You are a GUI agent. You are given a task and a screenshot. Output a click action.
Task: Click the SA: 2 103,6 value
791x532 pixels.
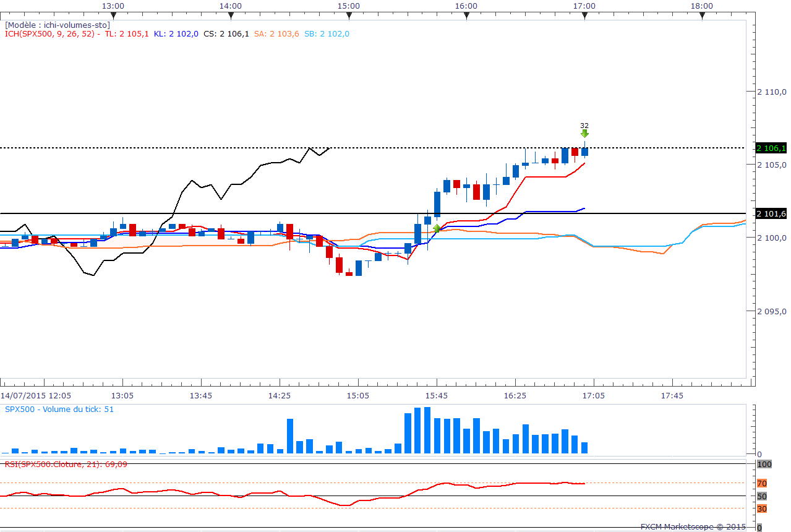click(x=276, y=34)
